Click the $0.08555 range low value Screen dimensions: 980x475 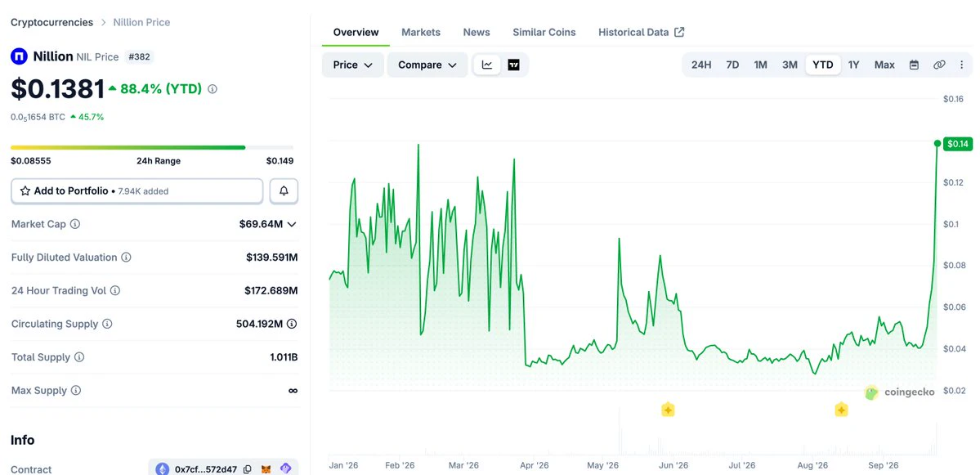(30, 160)
